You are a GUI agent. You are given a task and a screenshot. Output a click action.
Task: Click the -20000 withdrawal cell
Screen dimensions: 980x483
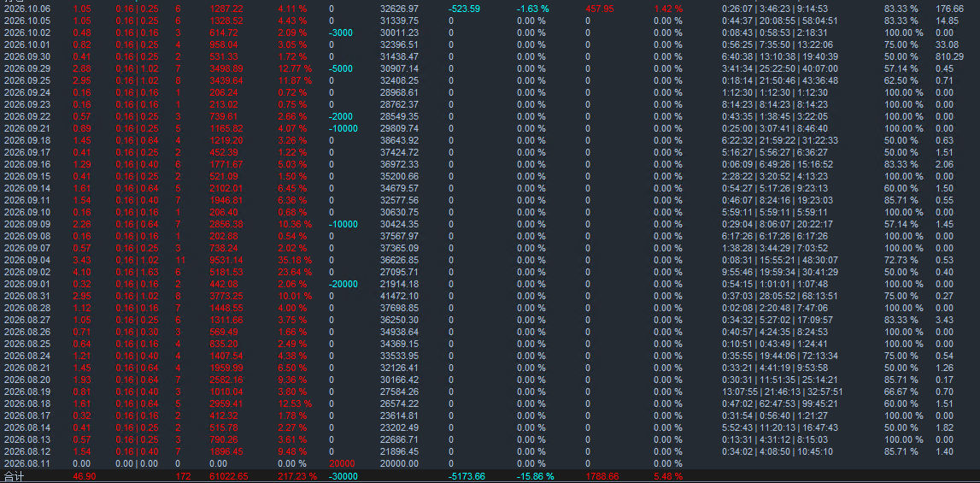coord(343,284)
